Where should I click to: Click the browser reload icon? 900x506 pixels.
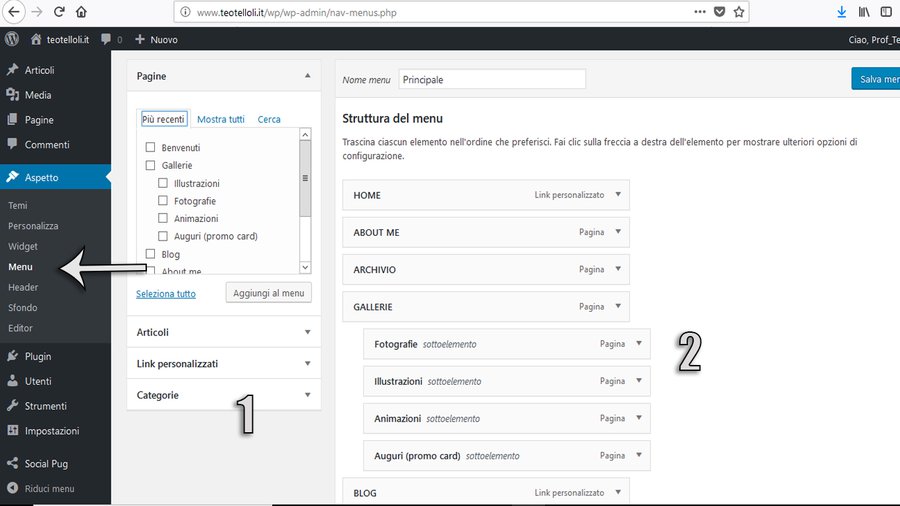[x=59, y=12]
